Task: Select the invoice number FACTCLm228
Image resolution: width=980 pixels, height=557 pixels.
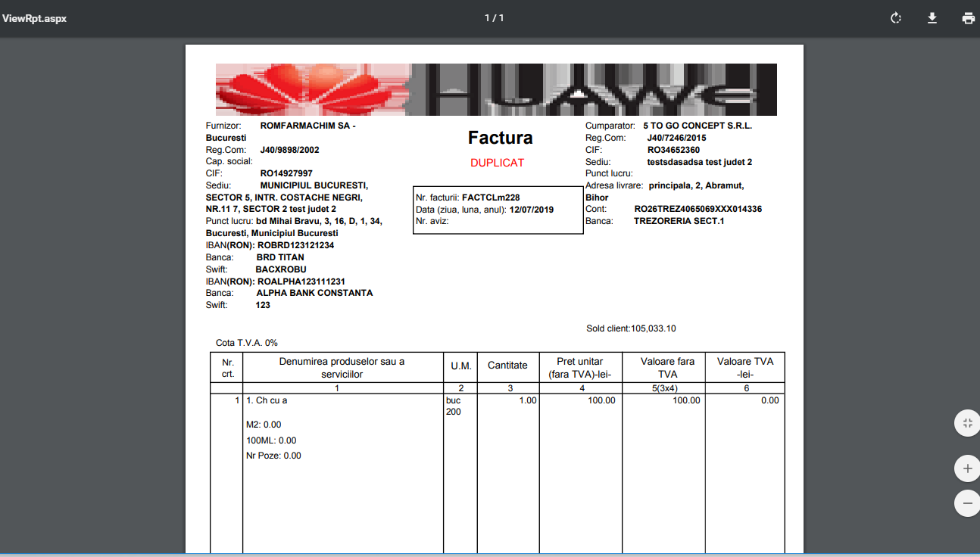Action: pyautogui.click(x=491, y=198)
